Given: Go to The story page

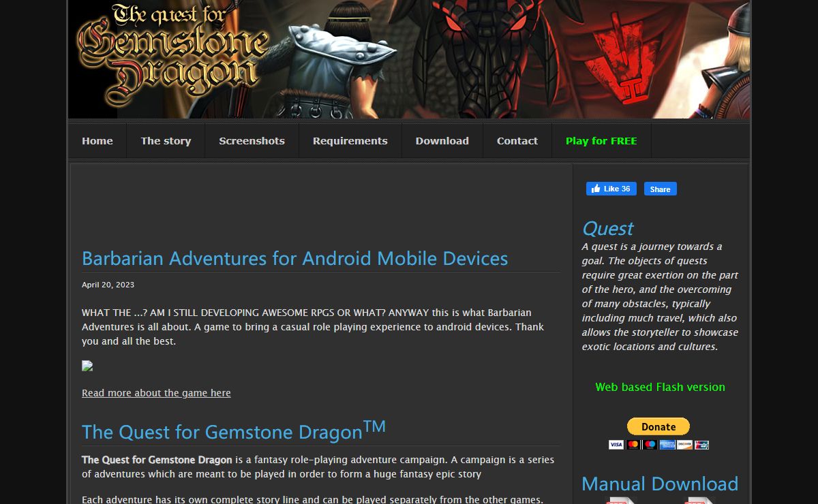Looking at the screenshot, I should [166, 141].
